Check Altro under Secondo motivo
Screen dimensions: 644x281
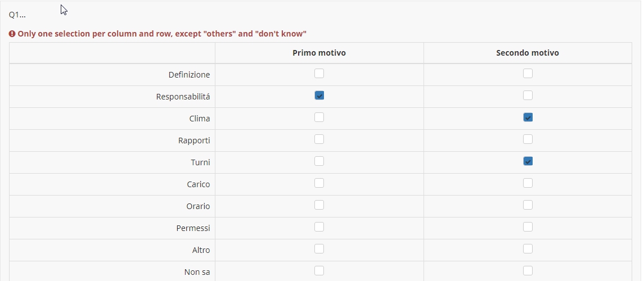528,249
